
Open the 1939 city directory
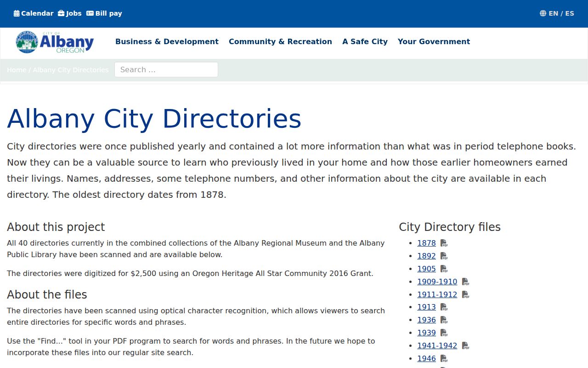tap(426, 333)
